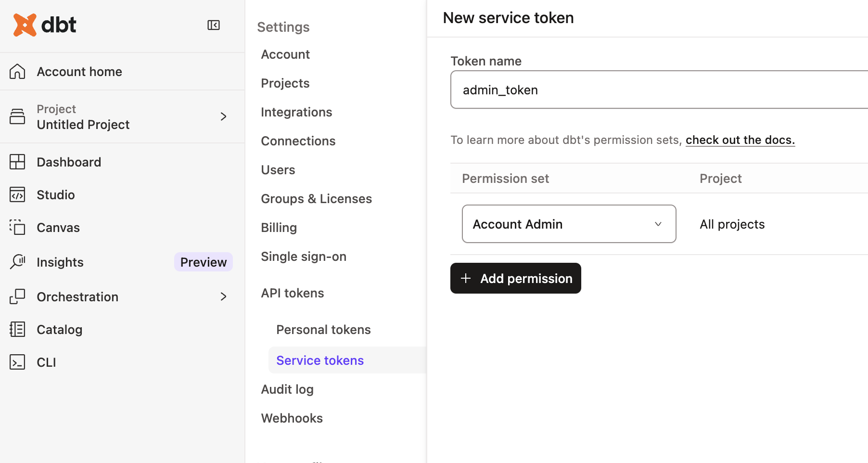Go to Personal tokens settings
The image size is (868, 463).
[x=323, y=330]
